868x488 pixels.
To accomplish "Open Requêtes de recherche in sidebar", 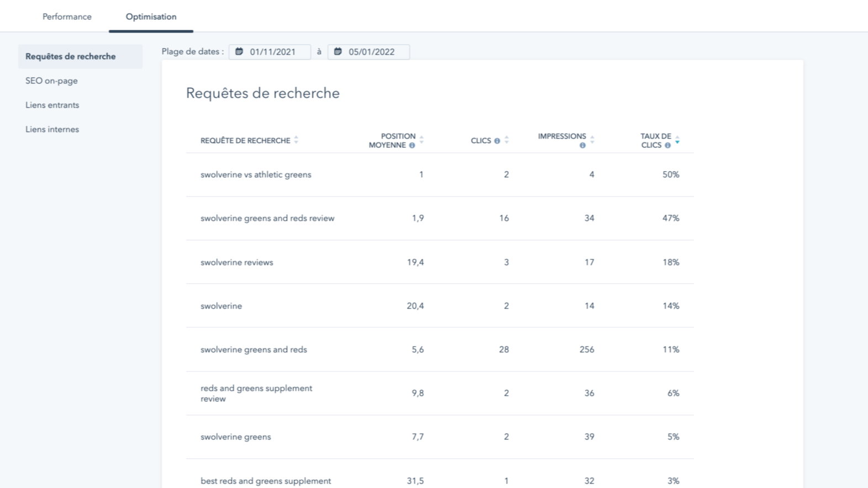I will pyautogui.click(x=80, y=56).
